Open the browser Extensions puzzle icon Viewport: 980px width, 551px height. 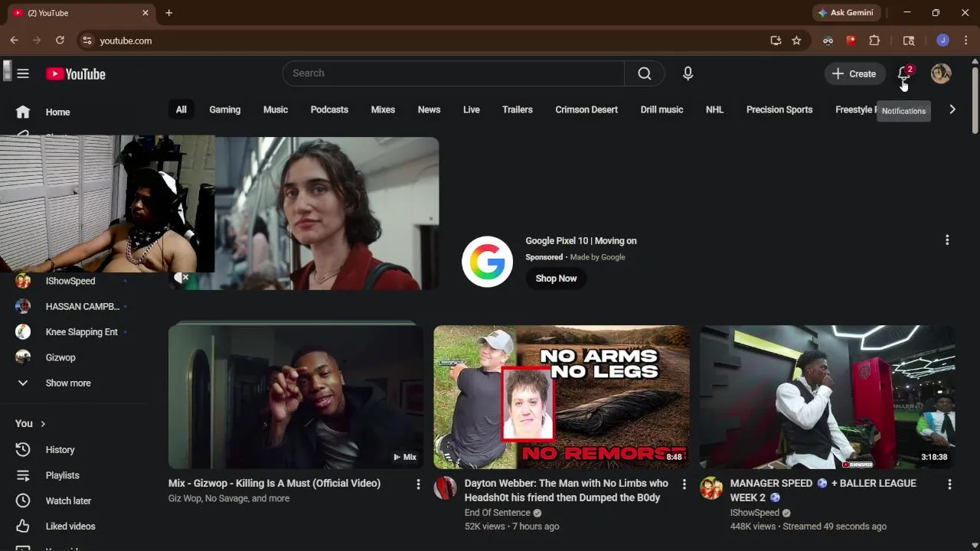pos(874,41)
